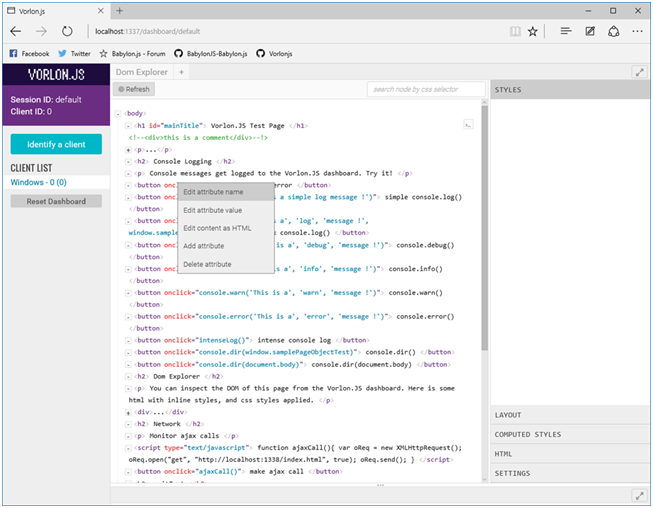Image resolution: width=653 pixels, height=508 pixels.
Task: Choose Edit attribute value from context menu
Action: (226, 210)
